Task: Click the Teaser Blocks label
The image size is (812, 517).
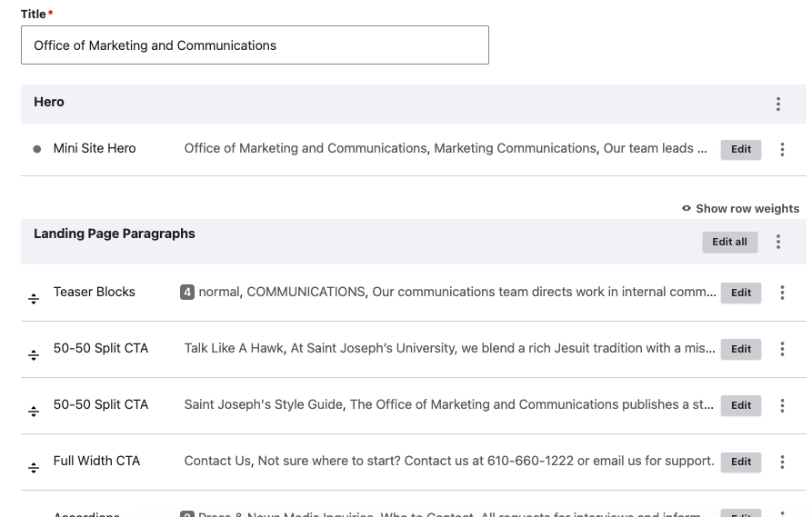Action: point(95,292)
